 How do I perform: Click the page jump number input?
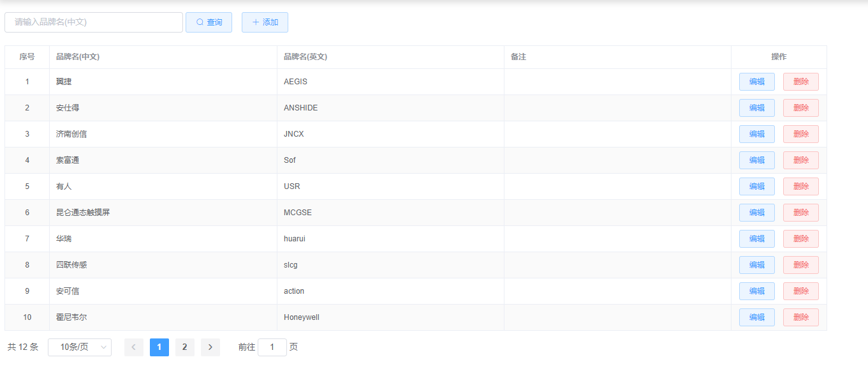(272, 347)
